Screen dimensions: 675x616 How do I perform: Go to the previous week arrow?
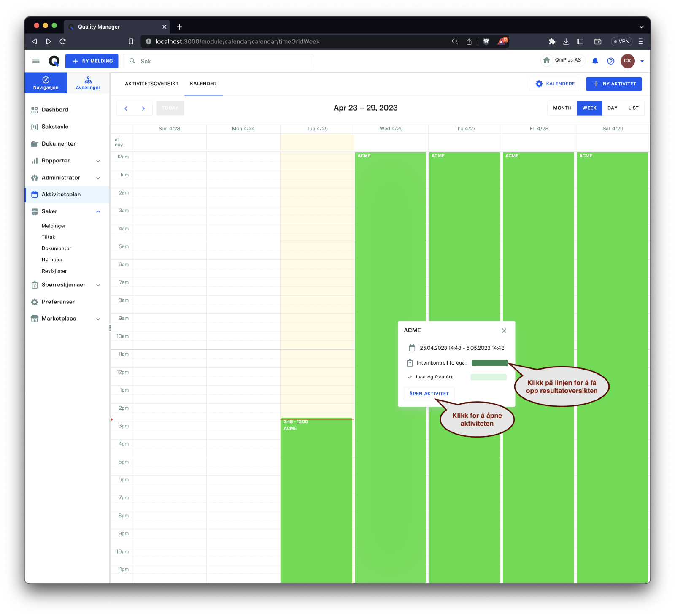126,108
